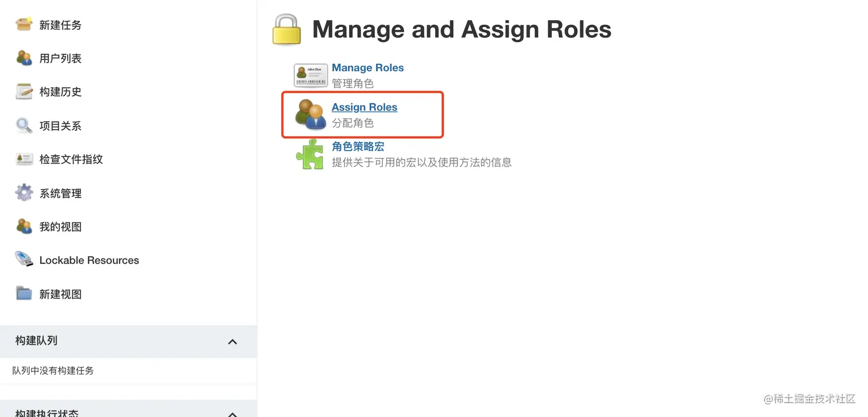Open the Manage Roles link
This screenshot has height=417, width=868.
[367, 68]
